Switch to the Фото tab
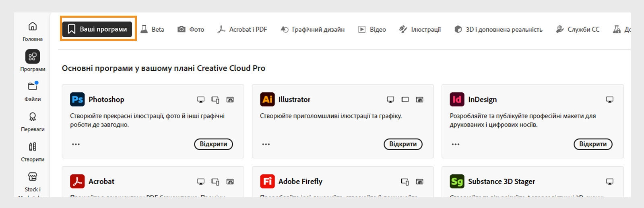This screenshot has height=208, width=644. pyautogui.click(x=191, y=29)
